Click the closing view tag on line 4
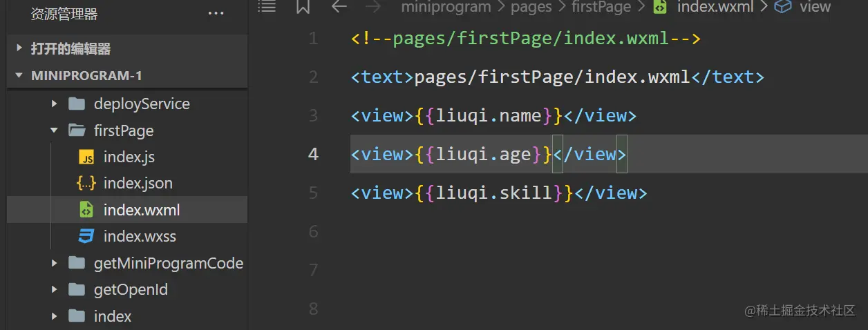The image size is (868, 330). point(590,154)
